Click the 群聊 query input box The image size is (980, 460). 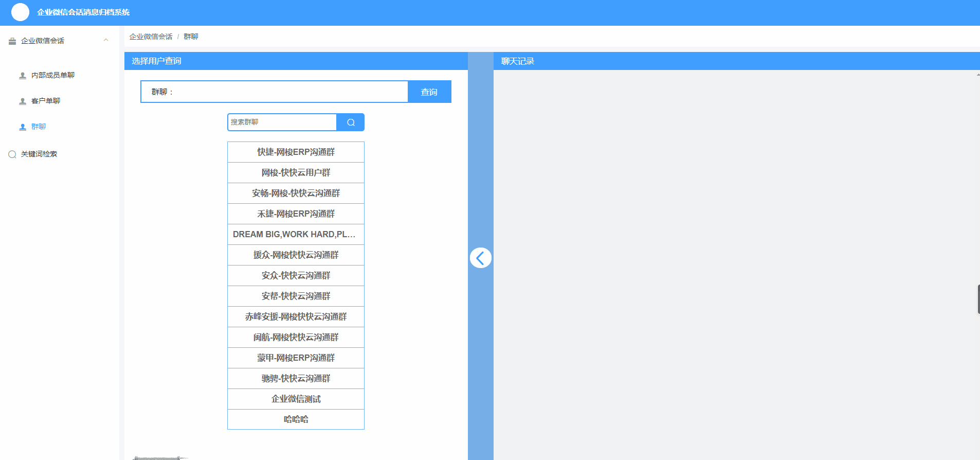[x=274, y=92]
